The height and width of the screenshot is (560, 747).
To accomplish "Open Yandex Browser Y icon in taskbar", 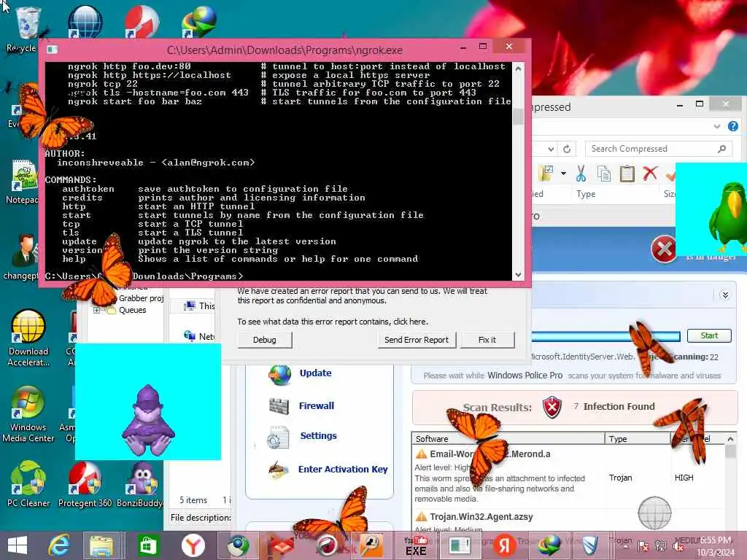I will point(193,545).
